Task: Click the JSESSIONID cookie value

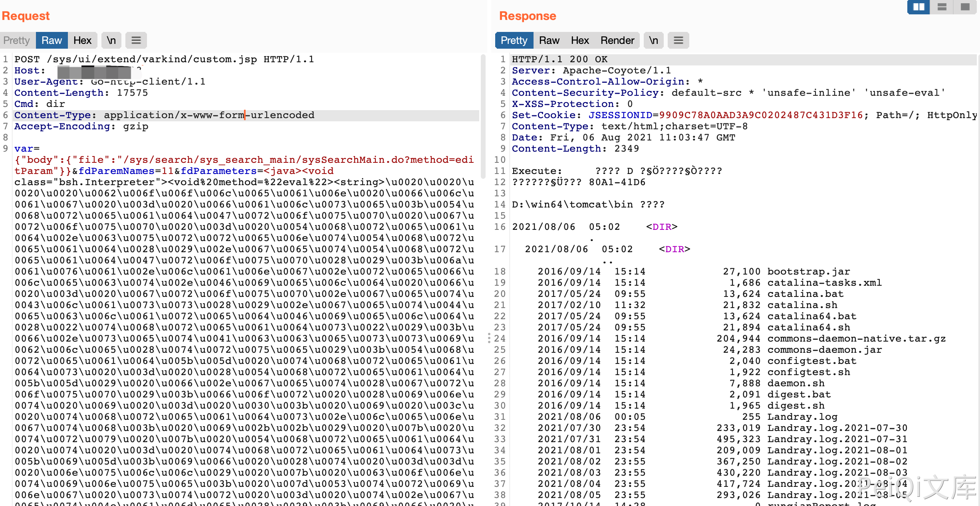Action: 761,115
